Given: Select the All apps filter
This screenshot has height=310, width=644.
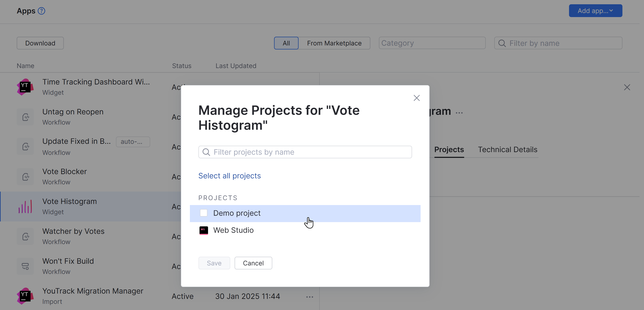Looking at the screenshot, I should click(x=286, y=43).
